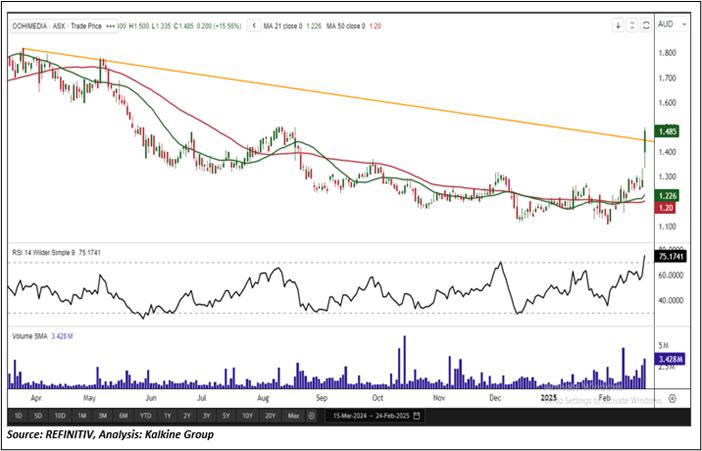Image resolution: width=702 pixels, height=451 pixels.
Task: Click the 1.485 price tag
Action: (667, 132)
